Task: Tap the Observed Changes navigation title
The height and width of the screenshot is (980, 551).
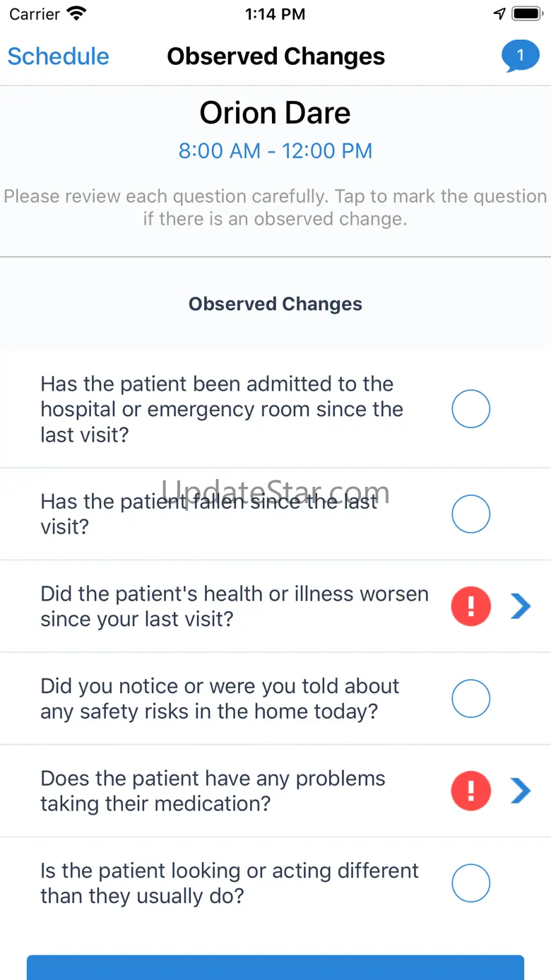Action: (x=275, y=57)
